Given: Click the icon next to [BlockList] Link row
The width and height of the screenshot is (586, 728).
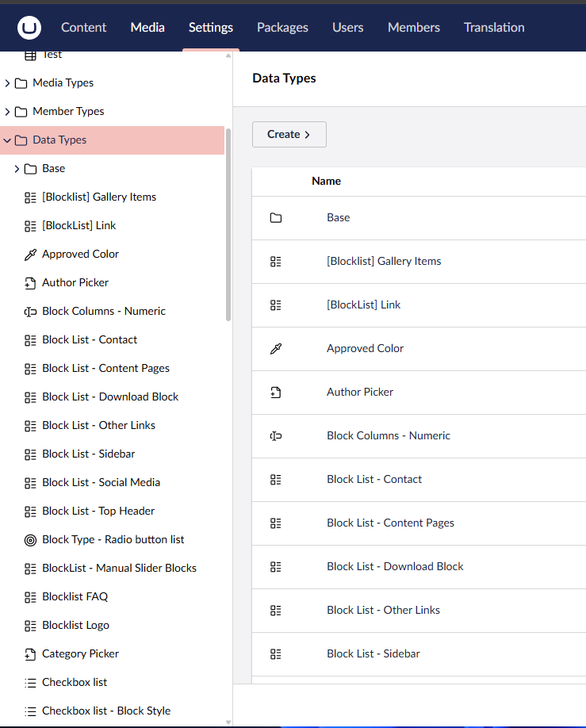Looking at the screenshot, I should pyautogui.click(x=274, y=305).
